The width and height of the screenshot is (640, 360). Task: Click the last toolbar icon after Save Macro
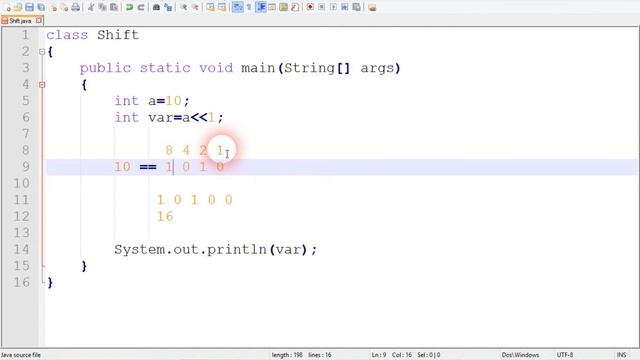[x=372, y=7]
